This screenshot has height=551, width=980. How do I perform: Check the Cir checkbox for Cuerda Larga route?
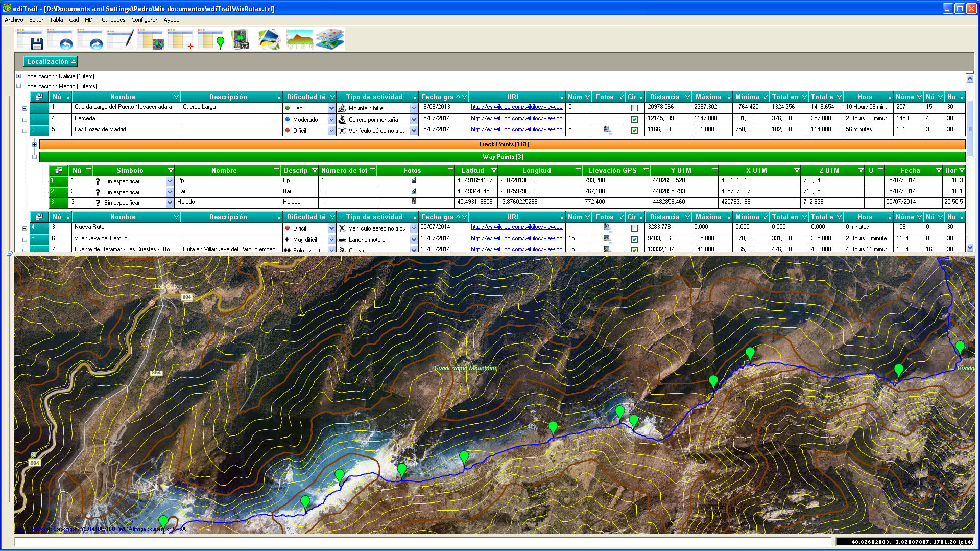click(x=634, y=108)
